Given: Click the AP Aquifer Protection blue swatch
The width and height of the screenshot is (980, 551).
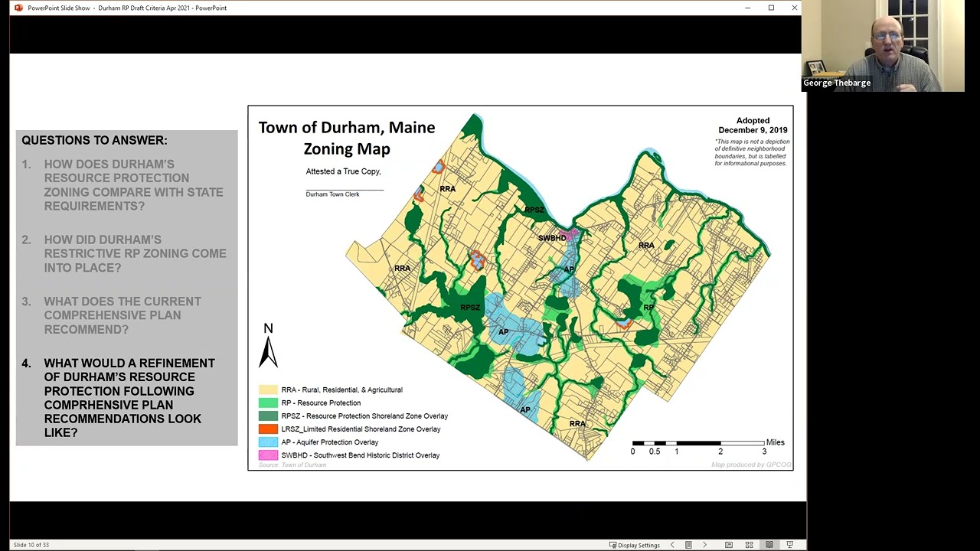Looking at the screenshot, I should tap(268, 442).
